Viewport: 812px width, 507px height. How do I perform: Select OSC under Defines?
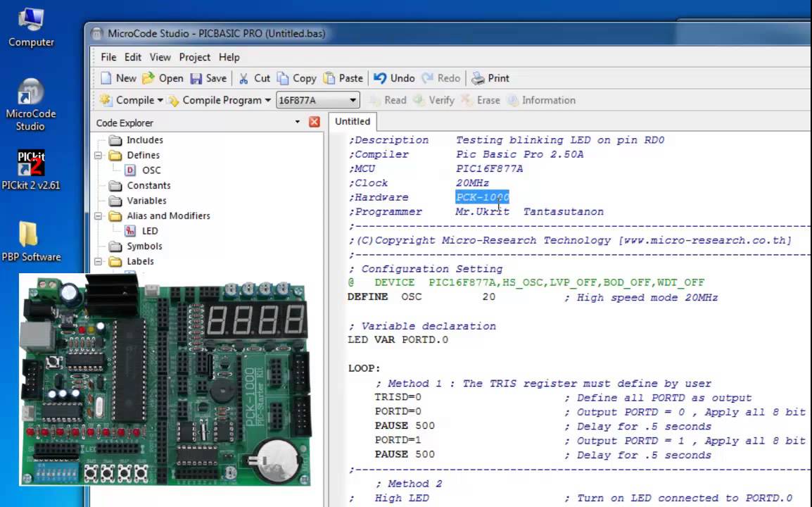[x=151, y=170]
